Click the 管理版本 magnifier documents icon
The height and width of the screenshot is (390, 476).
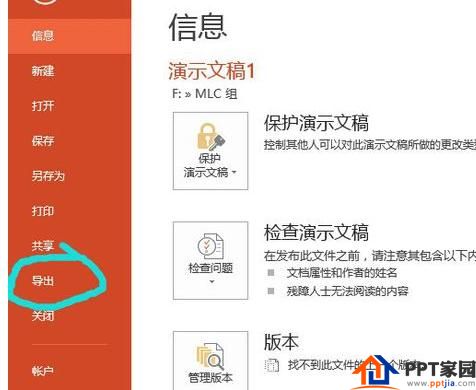pyautogui.click(x=210, y=356)
